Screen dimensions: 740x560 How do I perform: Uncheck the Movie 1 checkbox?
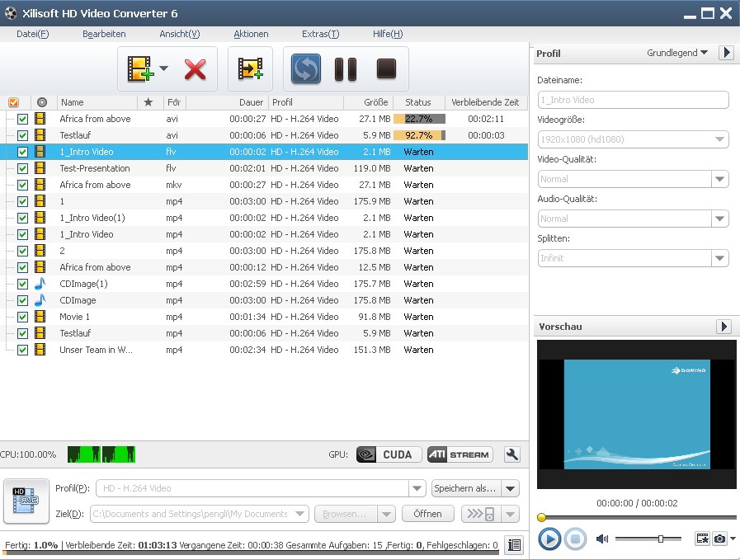point(22,317)
